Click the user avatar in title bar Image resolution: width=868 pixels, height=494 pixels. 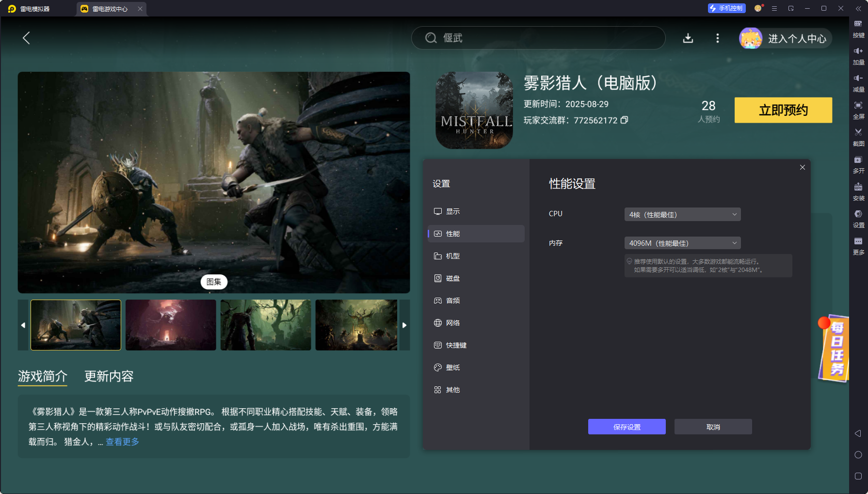(x=758, y=8)
